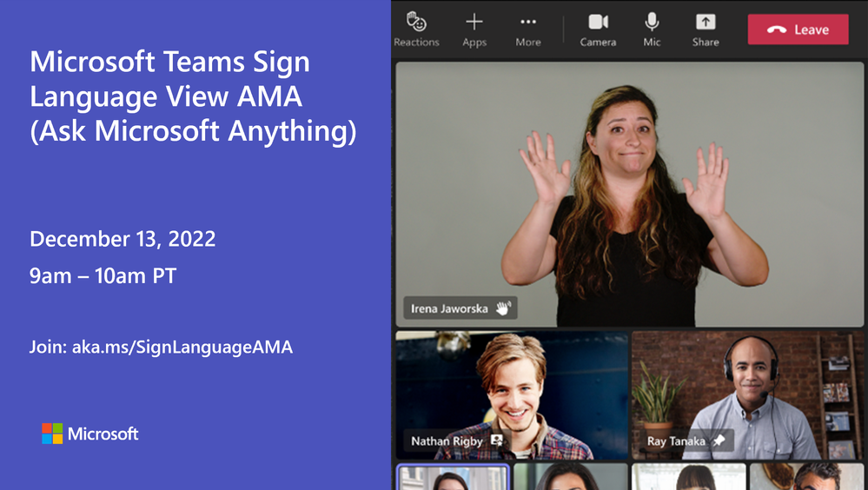Select Irena Jaworska's main video tile
Image resolution: width=868 pixels, height=490 pixels.
(629, 194)
